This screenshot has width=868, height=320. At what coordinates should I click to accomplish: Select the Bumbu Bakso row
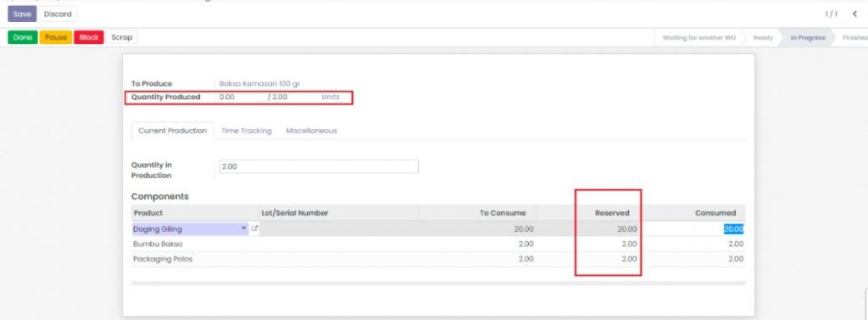pos(438,244)
